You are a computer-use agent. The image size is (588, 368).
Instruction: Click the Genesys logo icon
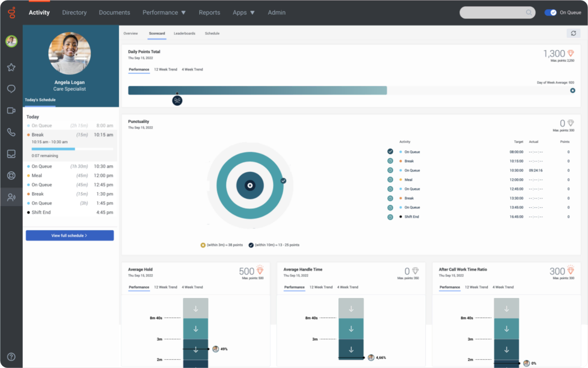pyautogui.click(x=11, y=13)
